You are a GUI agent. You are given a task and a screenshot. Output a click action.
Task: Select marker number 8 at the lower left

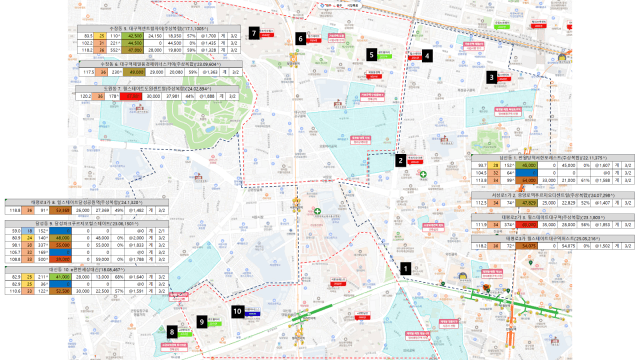(x=172, y=332)
